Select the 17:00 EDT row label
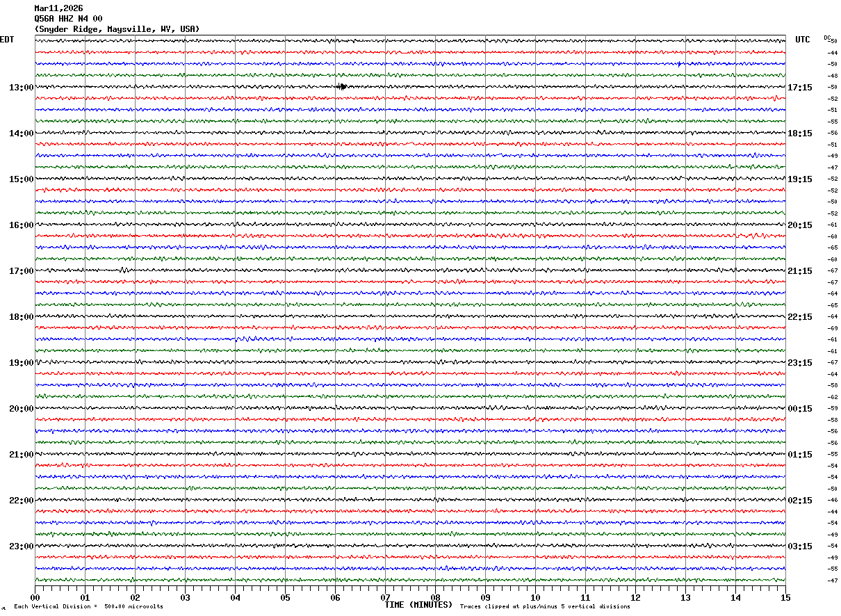 pyautogui.click(x=21, y=271)
